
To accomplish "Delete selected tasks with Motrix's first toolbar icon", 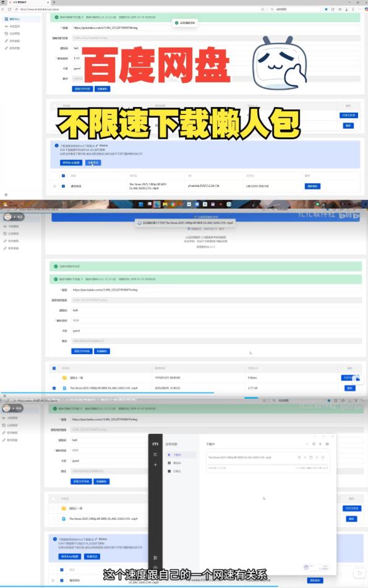I will pyautogui.click(x=307, y=444).
